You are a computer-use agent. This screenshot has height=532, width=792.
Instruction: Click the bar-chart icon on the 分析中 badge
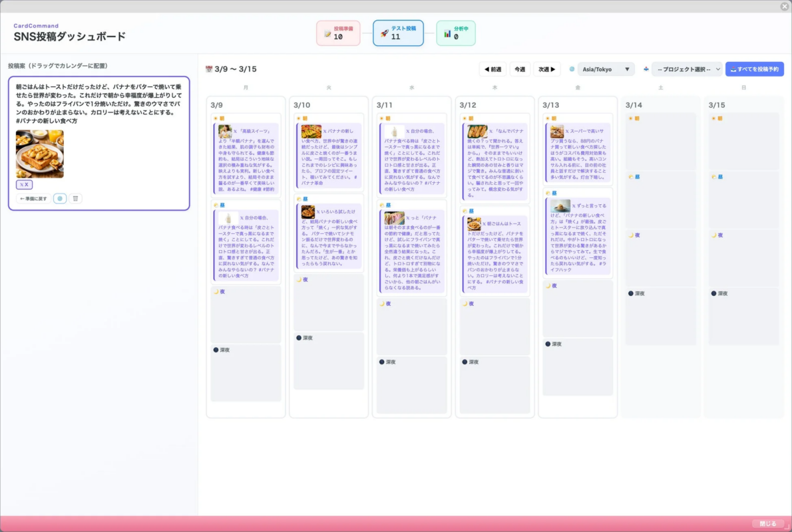(x=447, y=33)
